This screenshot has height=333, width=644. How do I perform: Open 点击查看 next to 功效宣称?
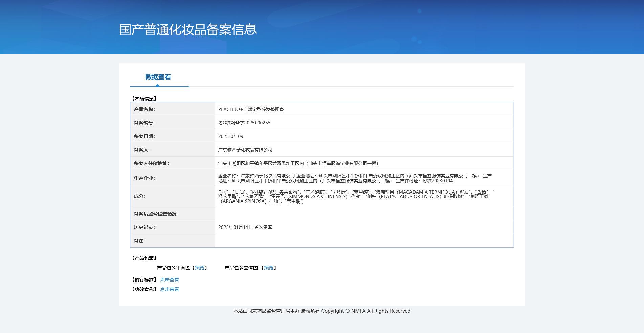[169, 289]
